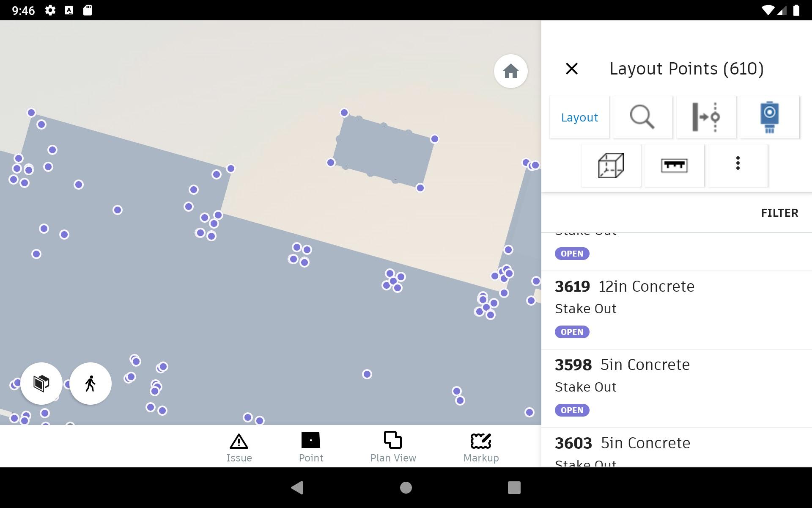Open the layout points search
Screen dimensions: 812x508
pos(642,117)
